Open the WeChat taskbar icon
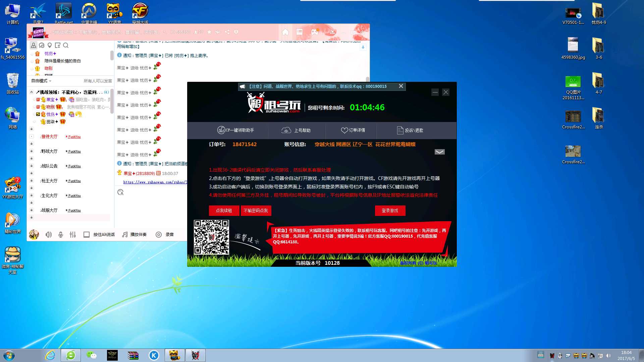Image resolution: width=644 pixels, height=362 pixels. coord(92,355)
